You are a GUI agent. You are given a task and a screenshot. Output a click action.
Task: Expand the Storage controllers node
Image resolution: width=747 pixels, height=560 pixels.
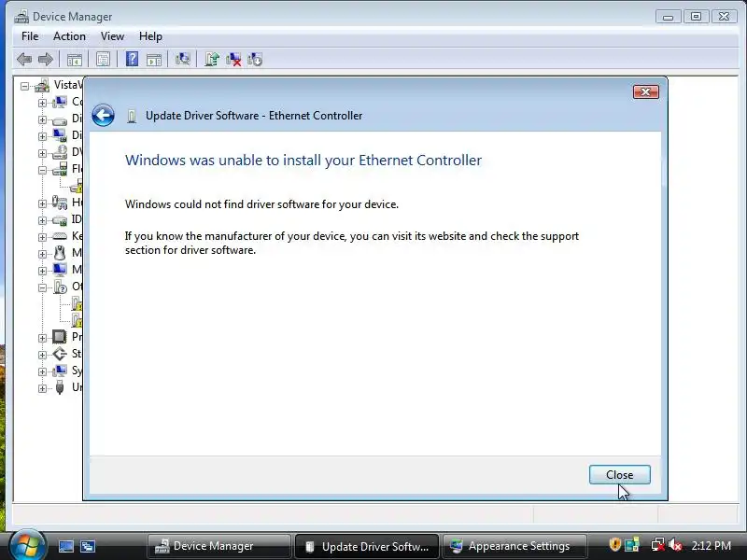pyautogui.click(x=42, y=355)
